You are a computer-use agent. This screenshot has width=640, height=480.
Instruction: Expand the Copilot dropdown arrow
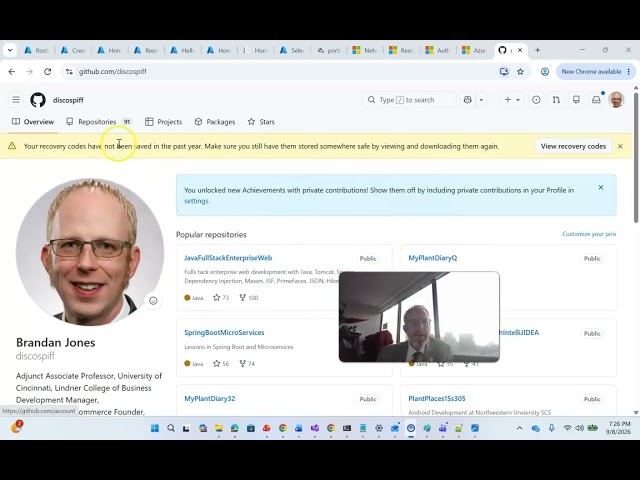coord(481,100)
